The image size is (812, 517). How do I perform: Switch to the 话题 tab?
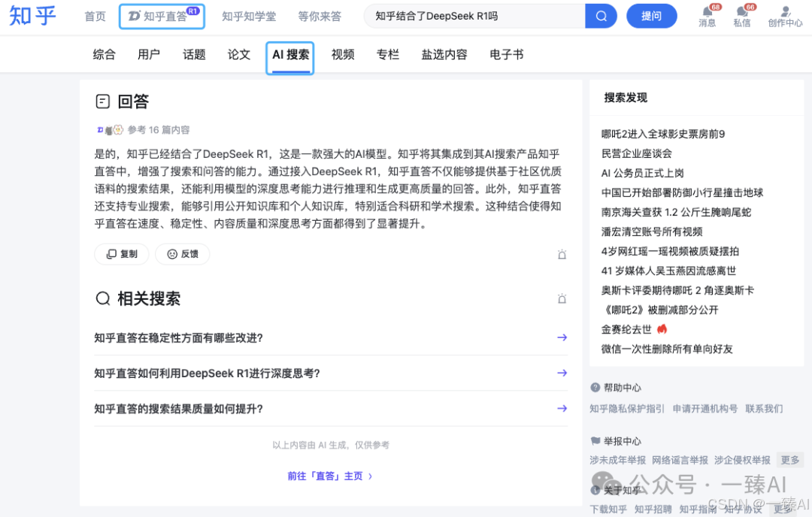[x=194, y=54]
